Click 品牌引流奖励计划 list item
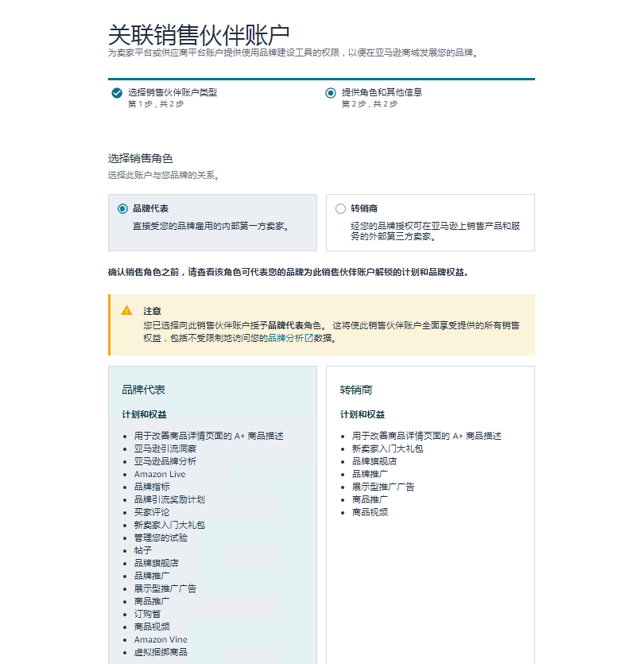Viewport: 644px width, 664px height. [x=169, y=499]
